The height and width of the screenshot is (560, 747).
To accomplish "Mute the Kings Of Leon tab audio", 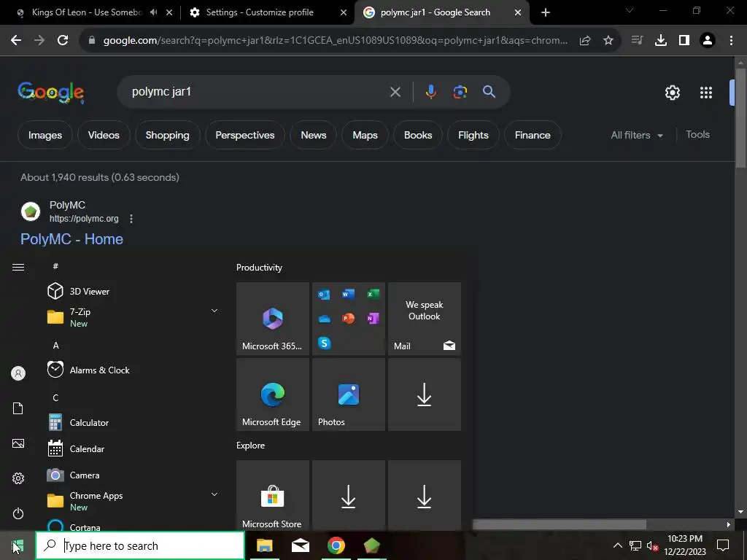I will pyautogui.click(x=153, y=12).
